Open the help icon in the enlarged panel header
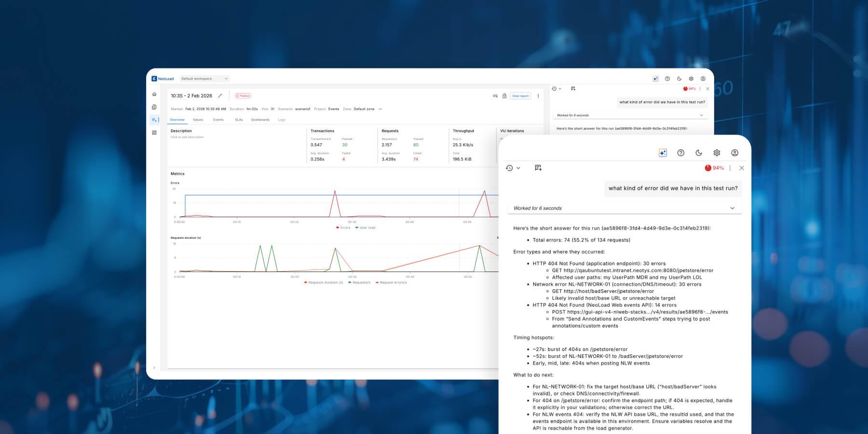This screenshot has width=868, height=434. coord(681,153)
